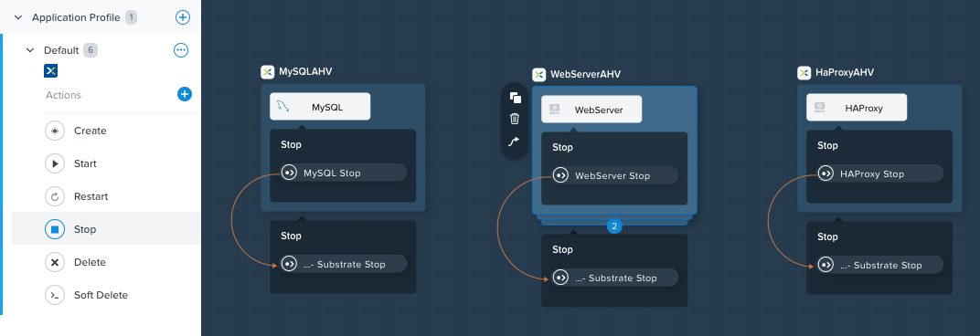Click the Actions section label
This screenshot has height=336, width=980.
click(63, 95)
